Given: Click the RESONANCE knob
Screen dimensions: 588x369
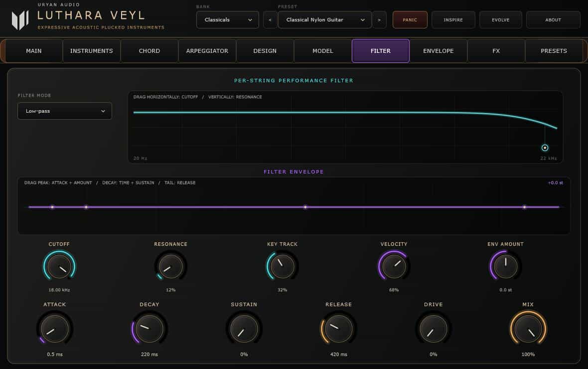Looking at the screenshot, I should [170, 266].
